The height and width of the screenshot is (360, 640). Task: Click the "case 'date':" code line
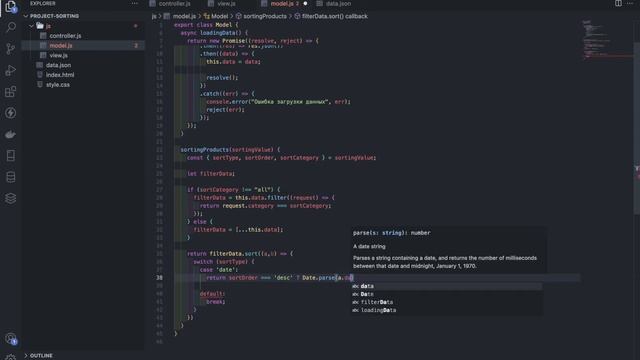pyautogui.click(x=219, y=270)
